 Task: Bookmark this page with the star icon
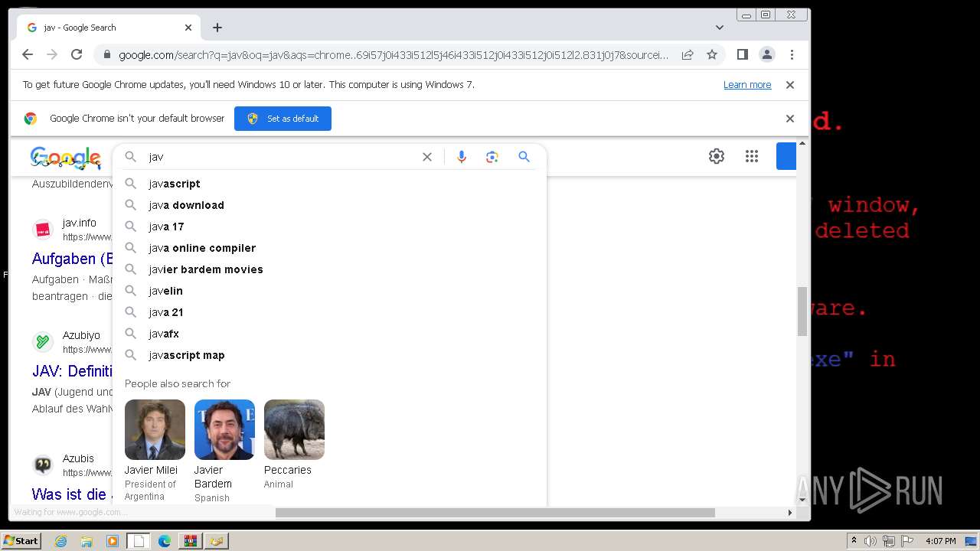[x=712, y=54]
